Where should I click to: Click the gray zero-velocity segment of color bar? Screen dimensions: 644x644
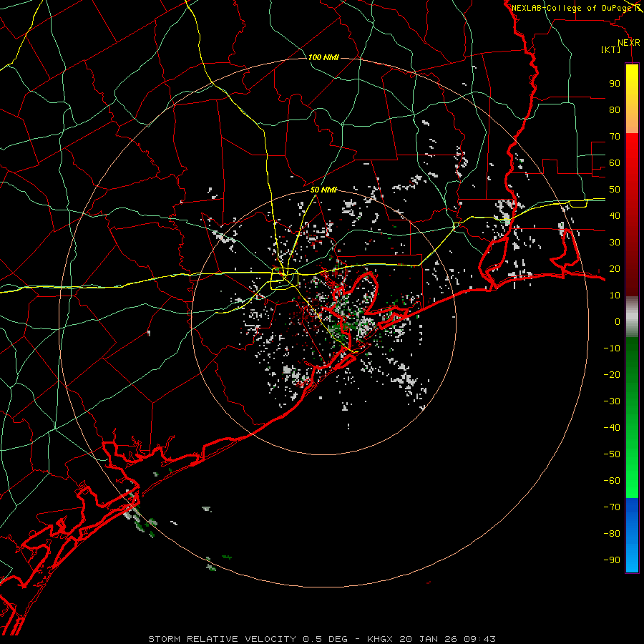pyautogui.click(x=632, y=317)
